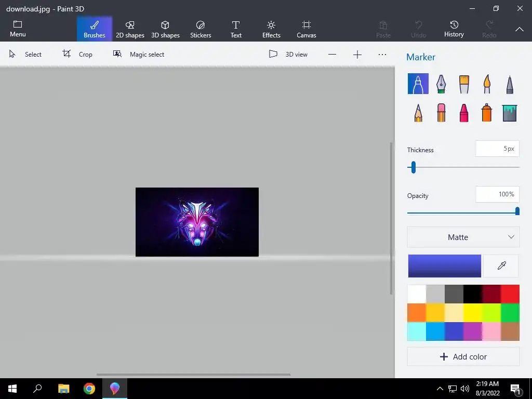
Task: Launch Chrome from the taskbar
Action: click(89, 389)
